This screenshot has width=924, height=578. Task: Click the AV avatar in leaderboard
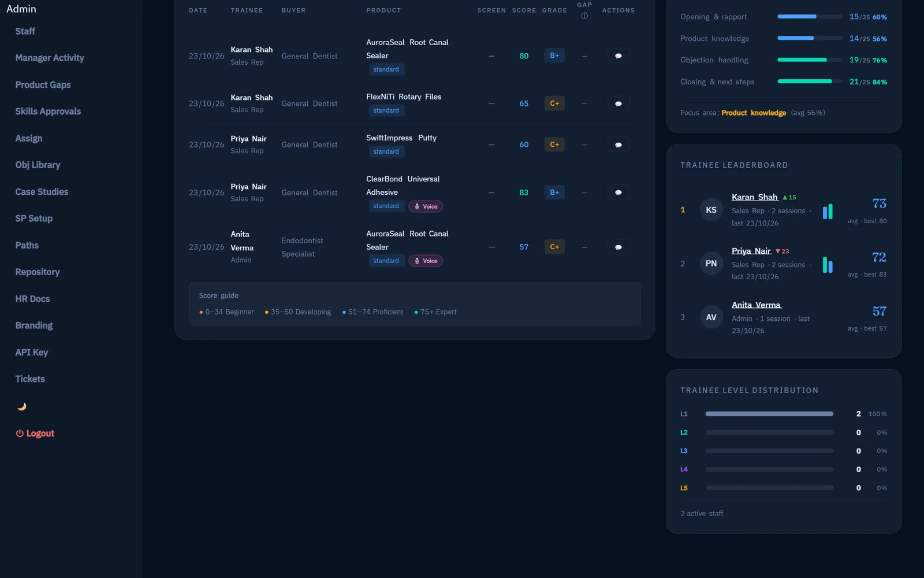(x=711, y=317)
